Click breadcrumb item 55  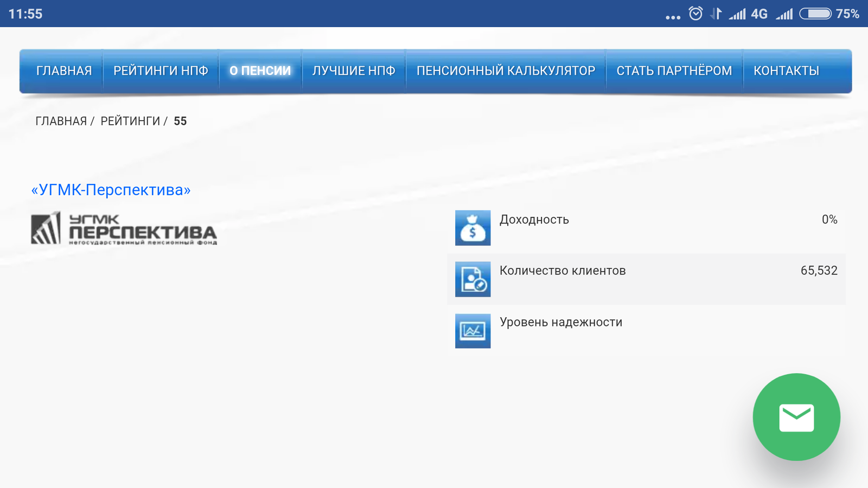[180, 121]
